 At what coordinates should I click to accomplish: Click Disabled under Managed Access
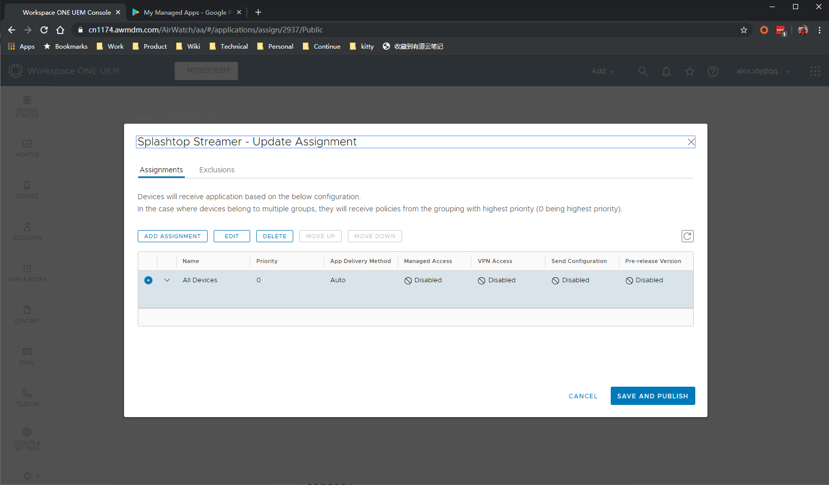click(x=423, y=280)
